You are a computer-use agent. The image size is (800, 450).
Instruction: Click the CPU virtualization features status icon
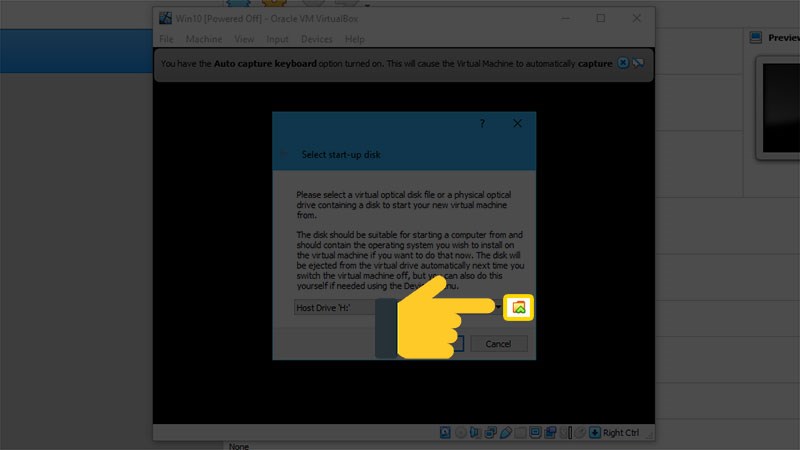565,433
